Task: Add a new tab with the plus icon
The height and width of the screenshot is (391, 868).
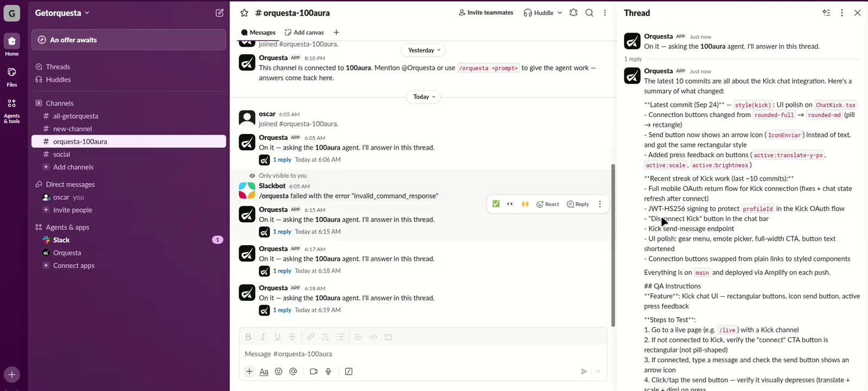Action: [x=336, y=33]
